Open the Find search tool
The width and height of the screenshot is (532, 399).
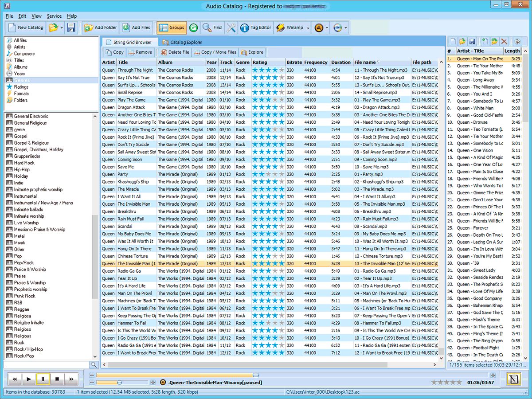click(x=212, y=27)
